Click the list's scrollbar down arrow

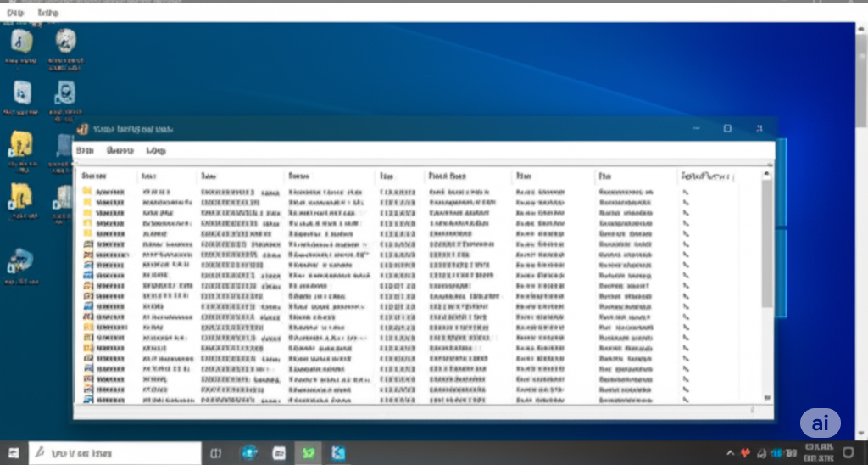coord(766,397)
